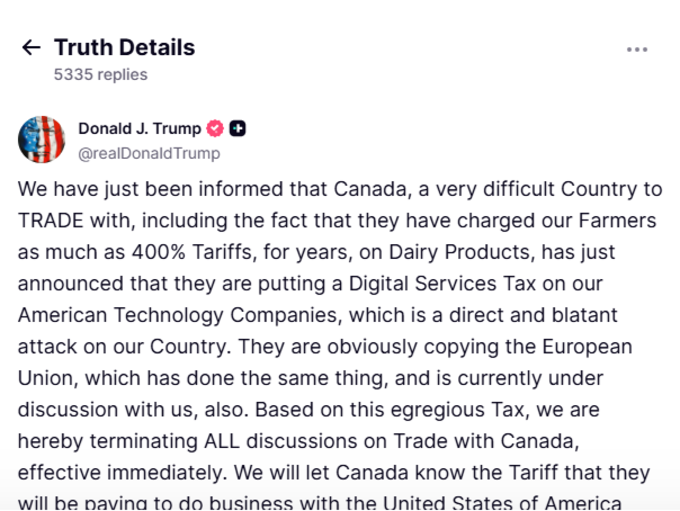Image resolution: width=680 pixels, height=511 pixels.
Task: Click the 5335 replies count
Action: tap(100, 75)
